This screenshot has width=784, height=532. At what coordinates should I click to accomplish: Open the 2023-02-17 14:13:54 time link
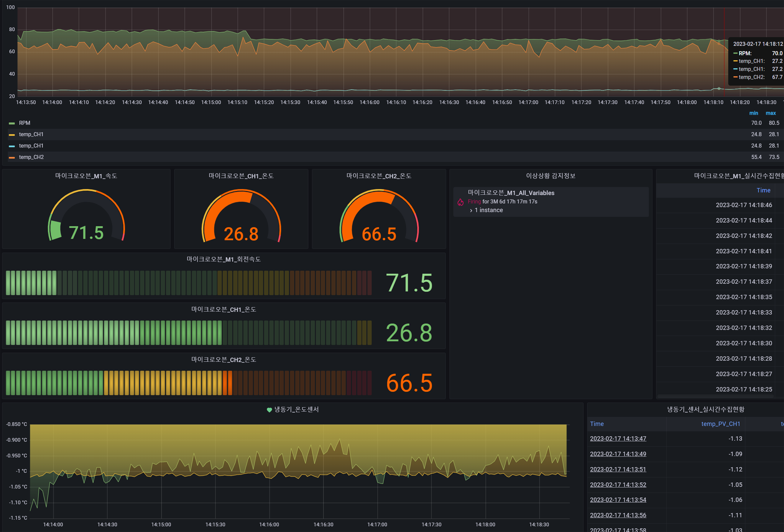618,500
